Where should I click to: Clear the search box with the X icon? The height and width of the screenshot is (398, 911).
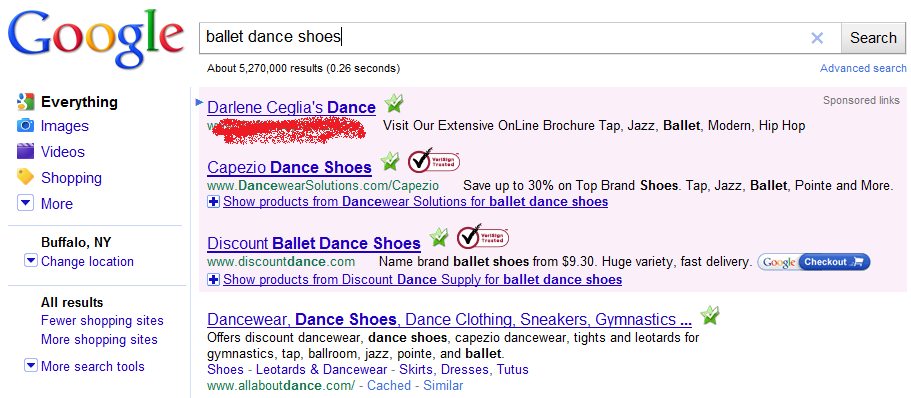point(817,38)
